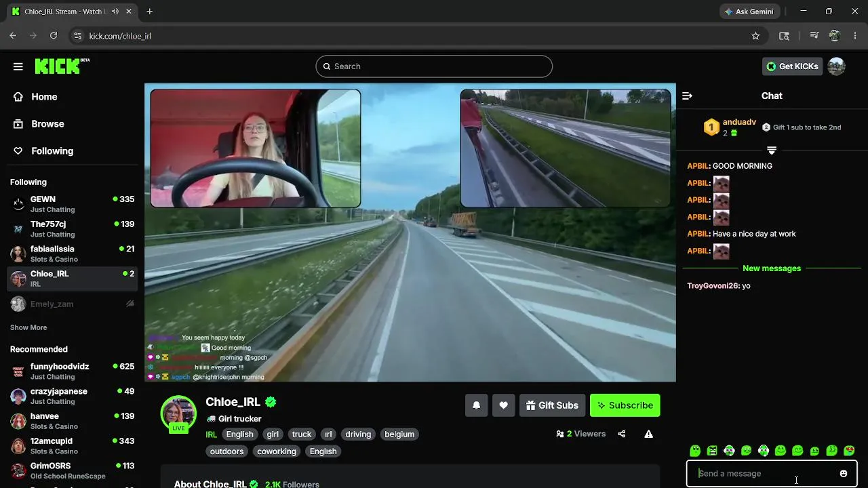Click the Subscribe button
This screenshot has height=488, width=868.
point(625,405)
